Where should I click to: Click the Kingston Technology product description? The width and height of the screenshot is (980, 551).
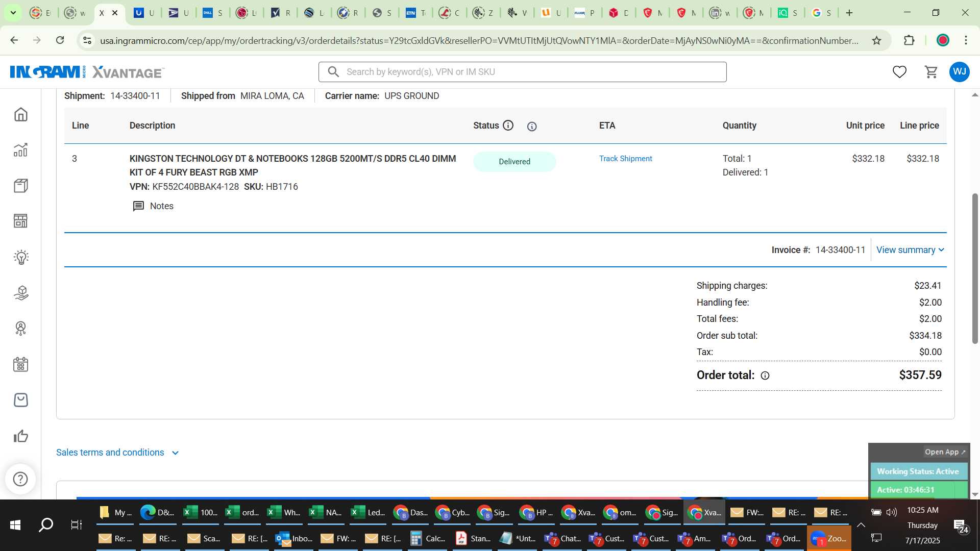click(292, 165)
